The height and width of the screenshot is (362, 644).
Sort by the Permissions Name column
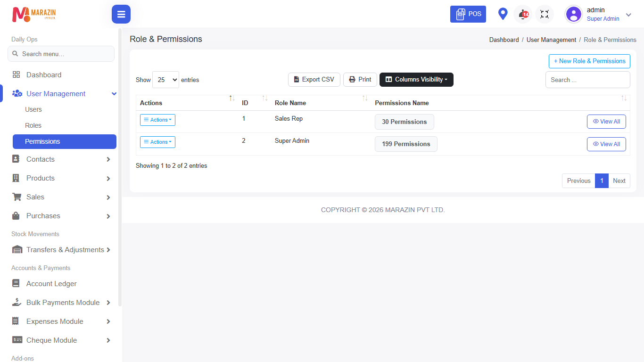[500, 103]
